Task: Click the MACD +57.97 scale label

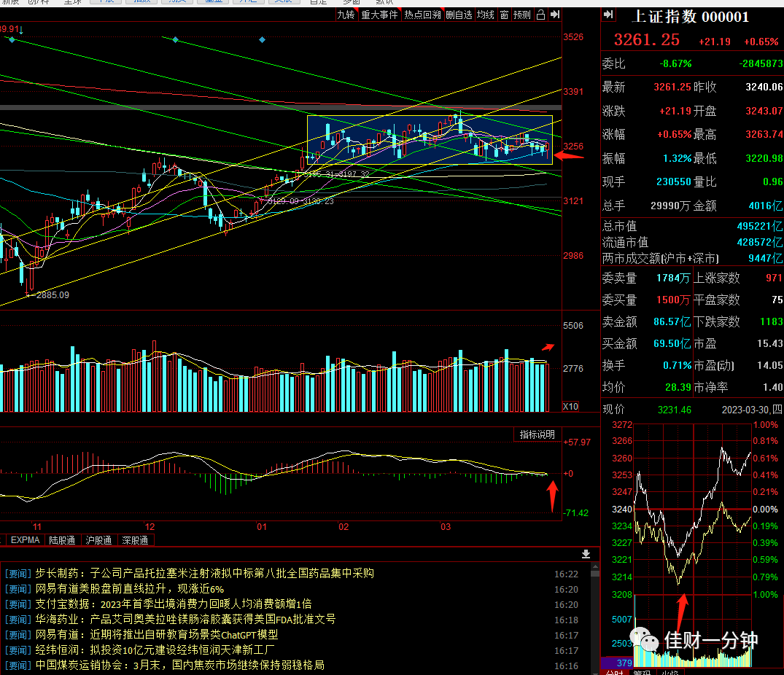Action: pos(577,442)
